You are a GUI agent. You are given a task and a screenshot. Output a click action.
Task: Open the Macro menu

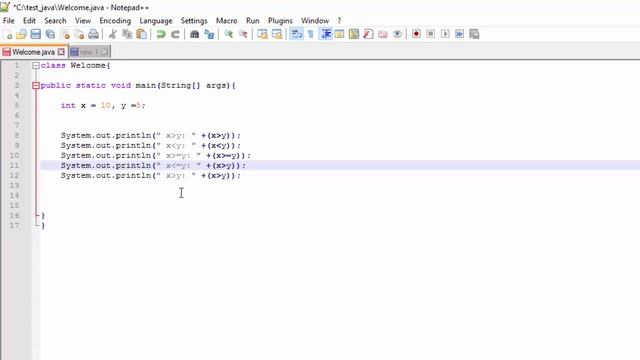(x=227, y=20)
